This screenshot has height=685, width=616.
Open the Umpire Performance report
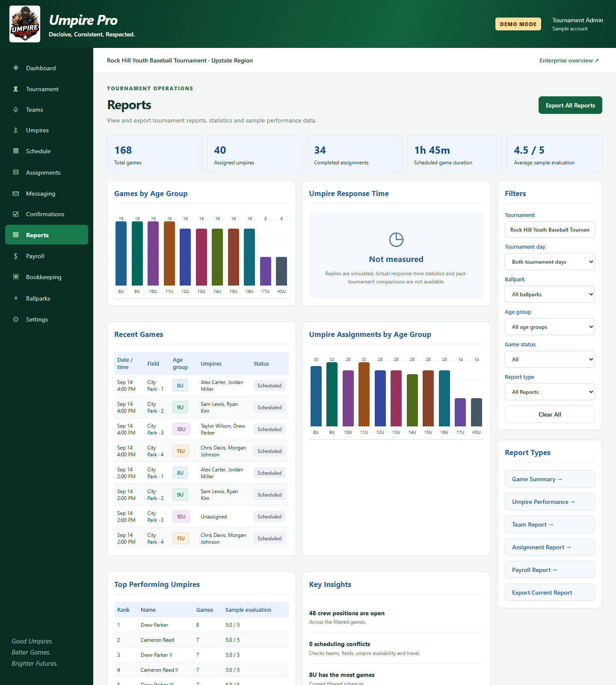tap(550, 502)
